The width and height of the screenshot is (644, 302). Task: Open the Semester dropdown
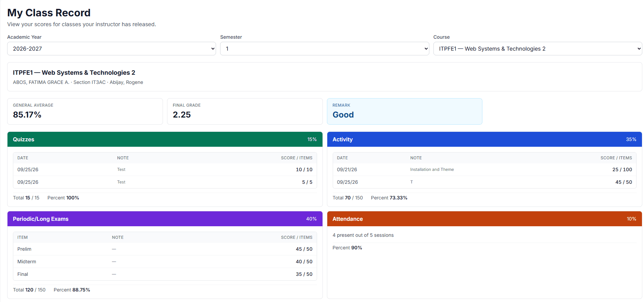325,49
